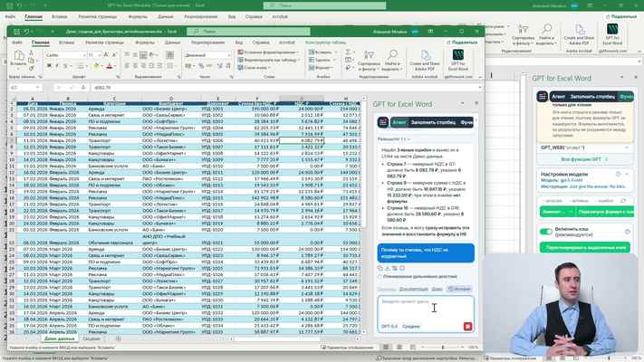644x362 pixels.
Task: Switch to Page Layout view in status bar
Action: click(399, 348)
